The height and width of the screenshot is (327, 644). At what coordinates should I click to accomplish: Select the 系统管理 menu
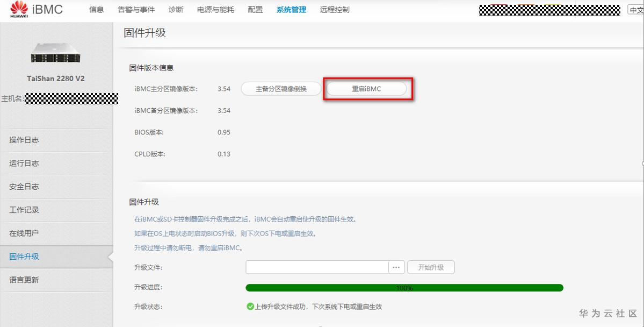point(291,10)
